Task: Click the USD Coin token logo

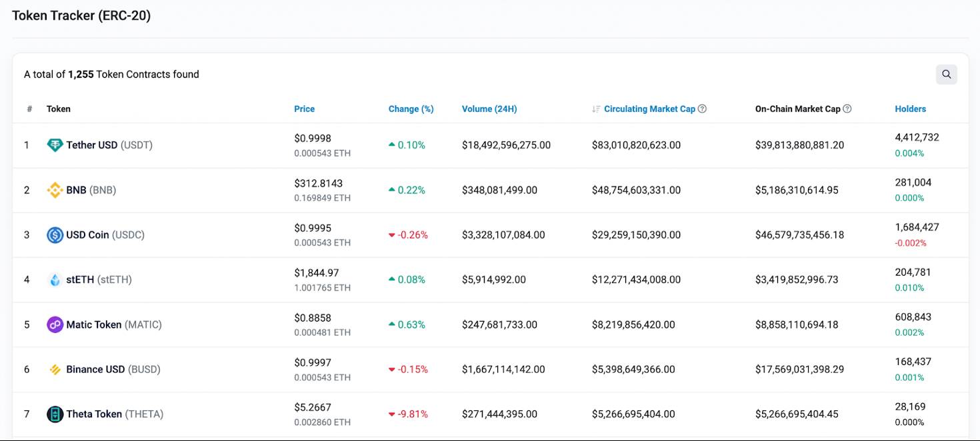Action: coord(55,234)
